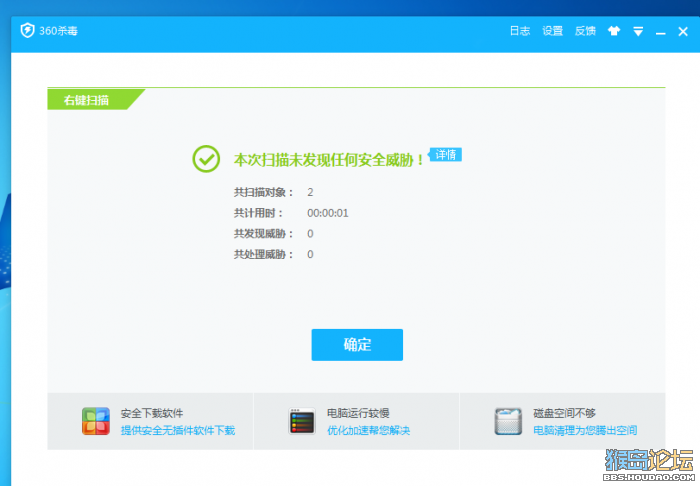Open the main menu dropdown triangle icon
The width and height of the screenshot is (700, 486).
click(x=638, y=31)
